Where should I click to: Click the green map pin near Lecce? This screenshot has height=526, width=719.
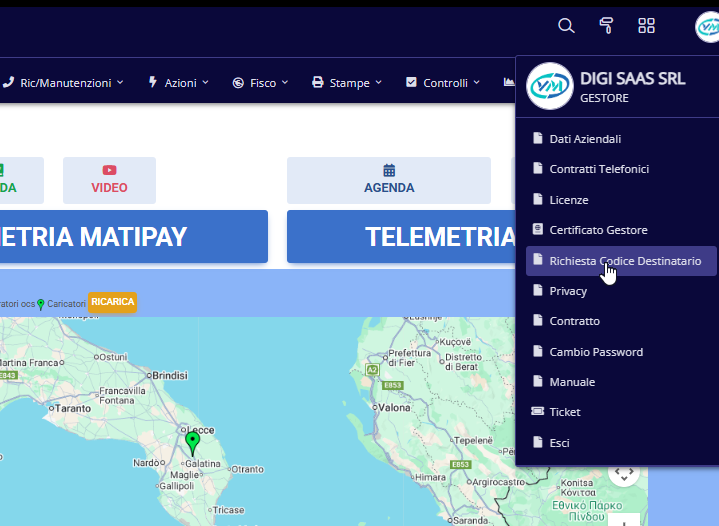[x=193, y=443]
